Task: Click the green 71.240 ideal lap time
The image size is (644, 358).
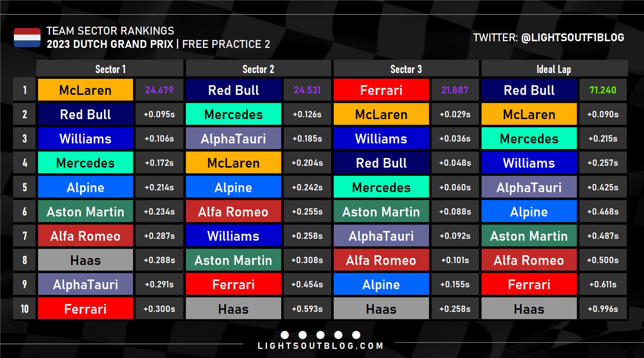Action: coord(603,90)
